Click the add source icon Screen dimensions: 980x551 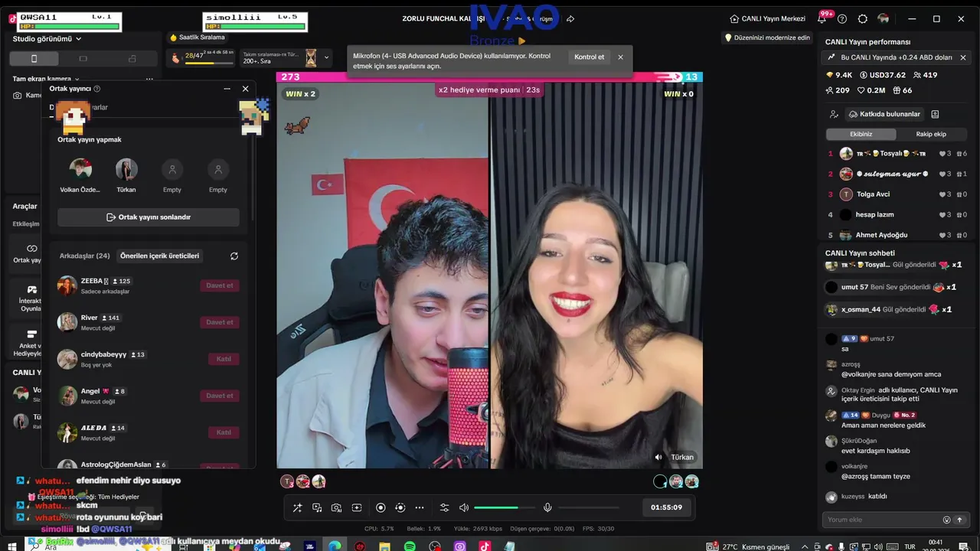point(357,507)
